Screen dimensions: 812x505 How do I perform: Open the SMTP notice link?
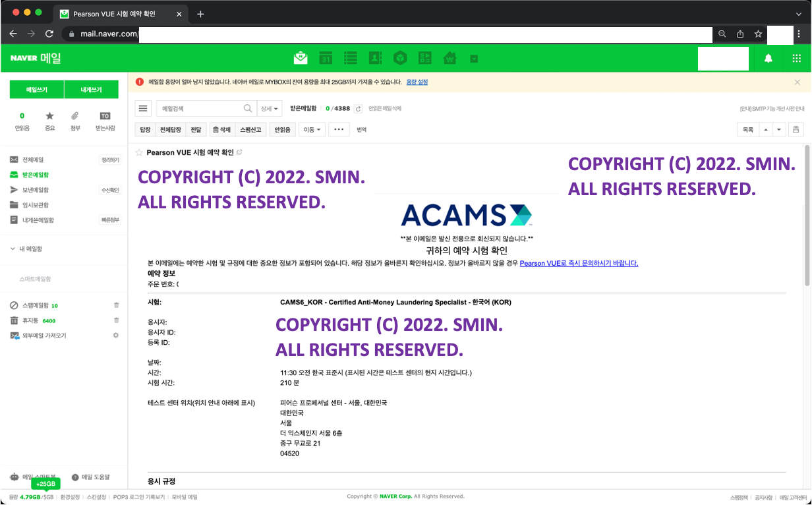772,109
